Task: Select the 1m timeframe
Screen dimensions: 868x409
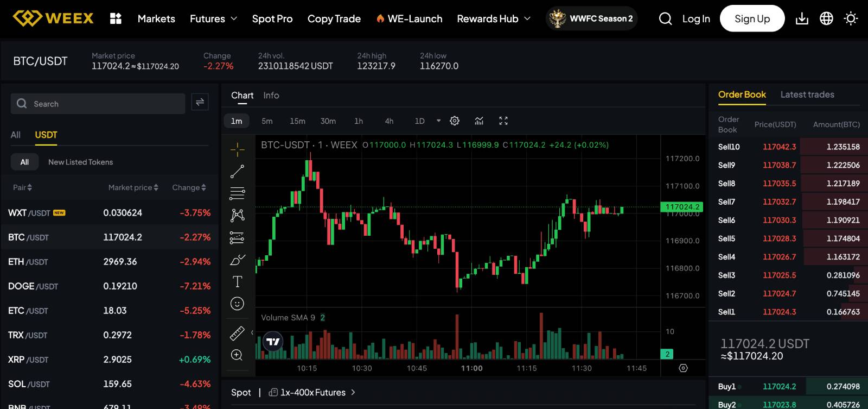Action: pyautogui.click(x=237, y=121)
